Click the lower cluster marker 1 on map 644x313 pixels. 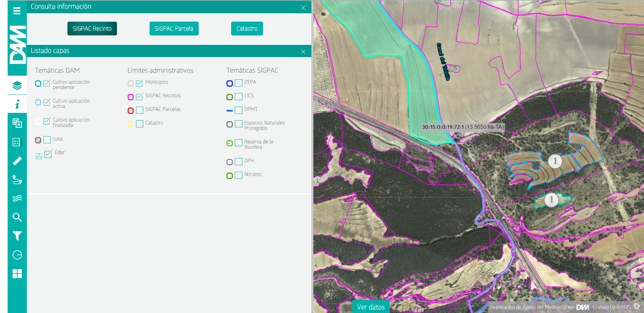pyautogui.click(x=551, y=200)
